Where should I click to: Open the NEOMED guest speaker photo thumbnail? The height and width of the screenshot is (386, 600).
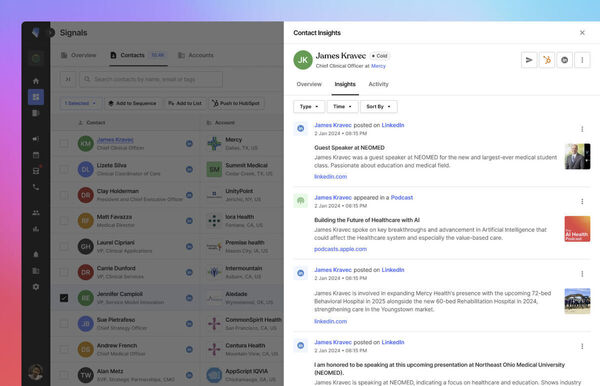577,156
